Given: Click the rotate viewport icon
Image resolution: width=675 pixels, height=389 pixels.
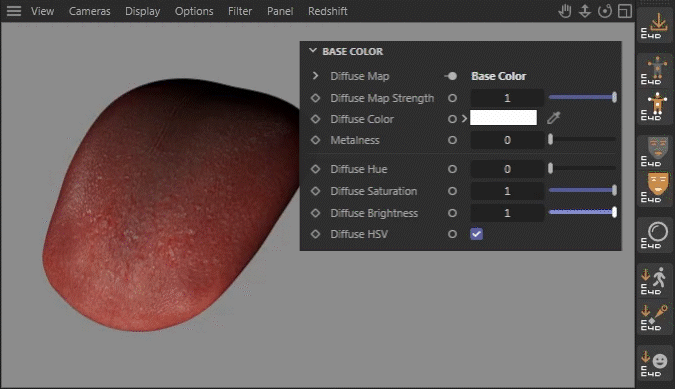Looking at the screenshot, I should tap(605, 11).
